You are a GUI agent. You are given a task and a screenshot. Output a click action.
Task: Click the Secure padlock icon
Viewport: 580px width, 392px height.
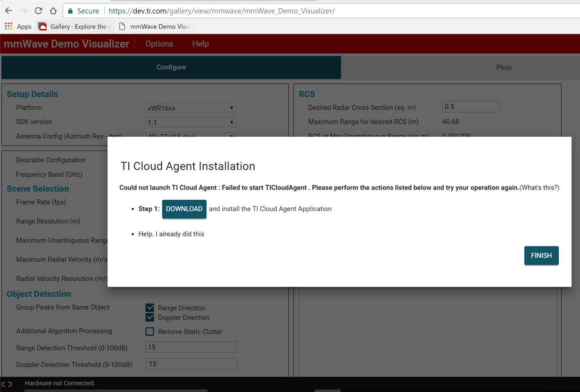coord(70,11)
